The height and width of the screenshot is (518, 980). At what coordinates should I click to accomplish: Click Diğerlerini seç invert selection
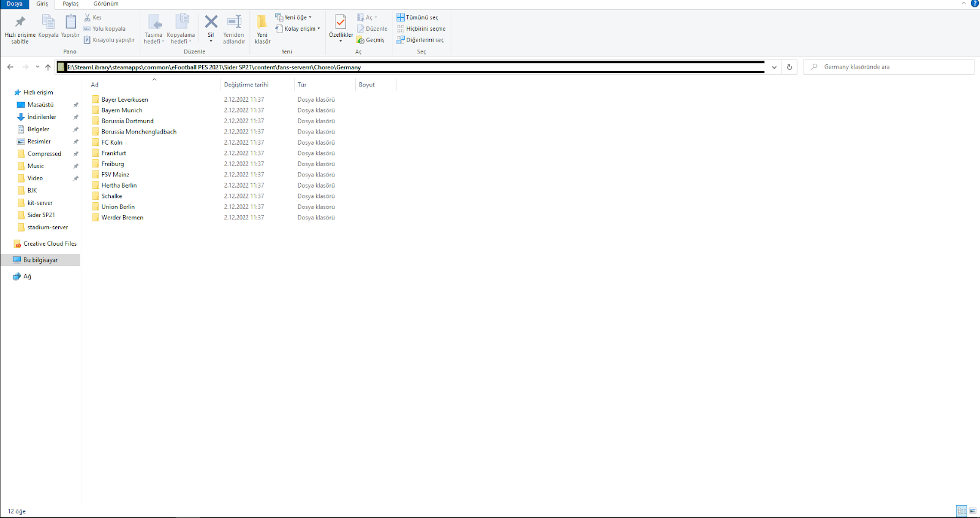coord(420,40)
